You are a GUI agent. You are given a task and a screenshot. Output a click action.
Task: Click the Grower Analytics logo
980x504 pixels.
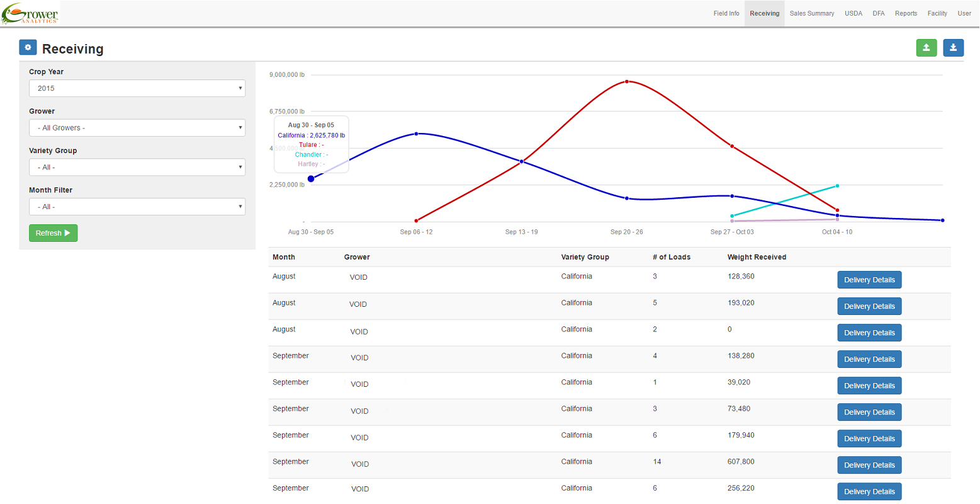[x=30, y=13]
